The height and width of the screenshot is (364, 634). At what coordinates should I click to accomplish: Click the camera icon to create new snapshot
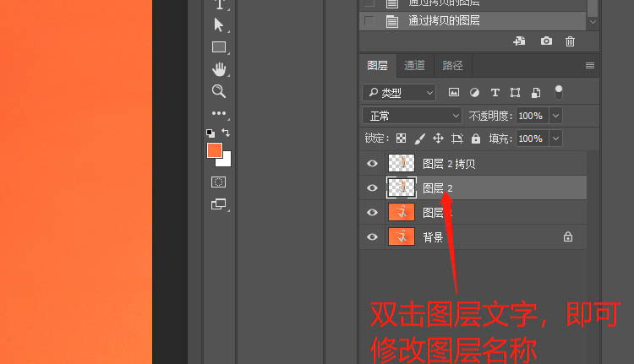coord(546,41)
